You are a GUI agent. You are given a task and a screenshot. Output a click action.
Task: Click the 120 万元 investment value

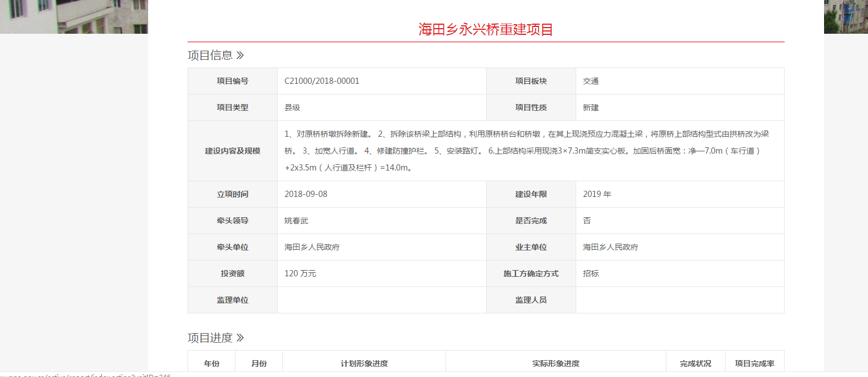pos(300,273)
